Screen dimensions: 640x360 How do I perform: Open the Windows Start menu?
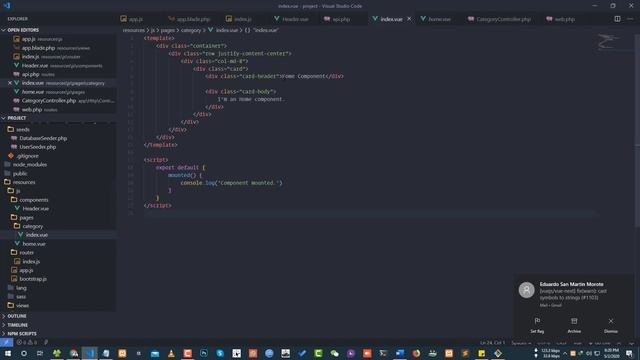tap(8, 353)
